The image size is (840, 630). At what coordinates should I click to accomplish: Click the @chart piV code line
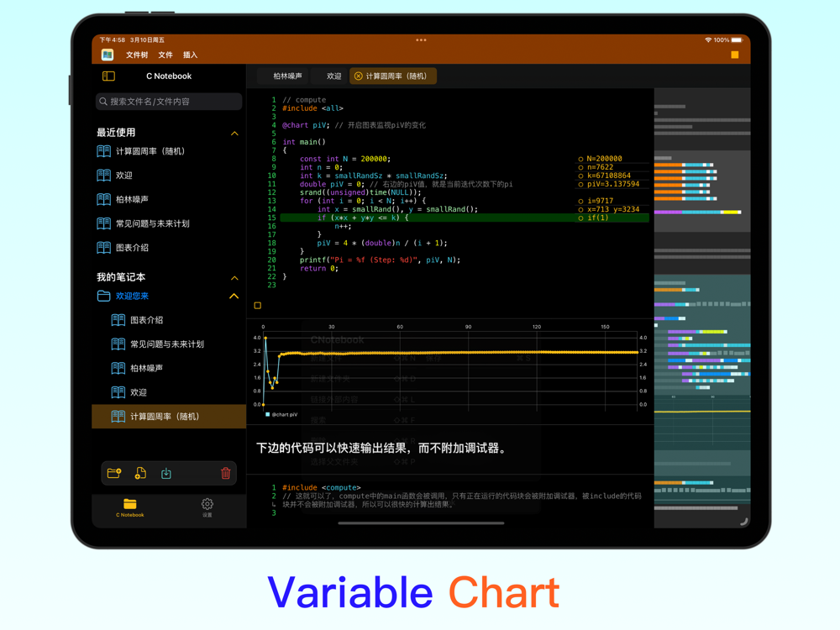click(x=354, y=125)
